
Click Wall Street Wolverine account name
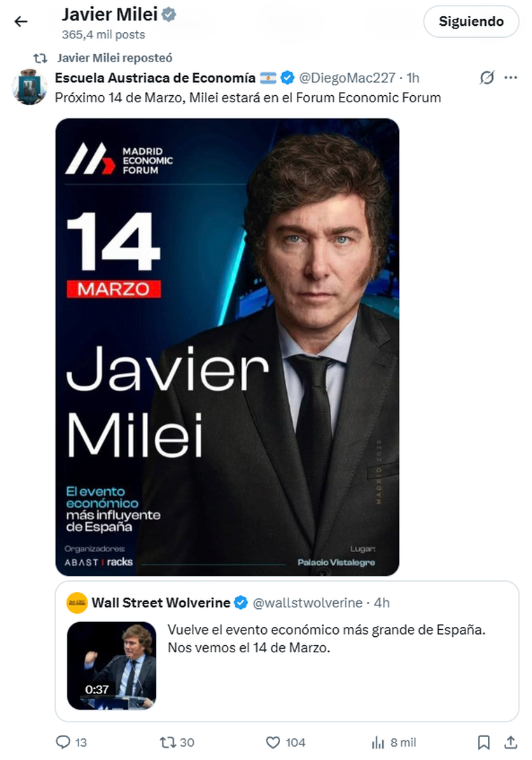click(x=161, y=603)
